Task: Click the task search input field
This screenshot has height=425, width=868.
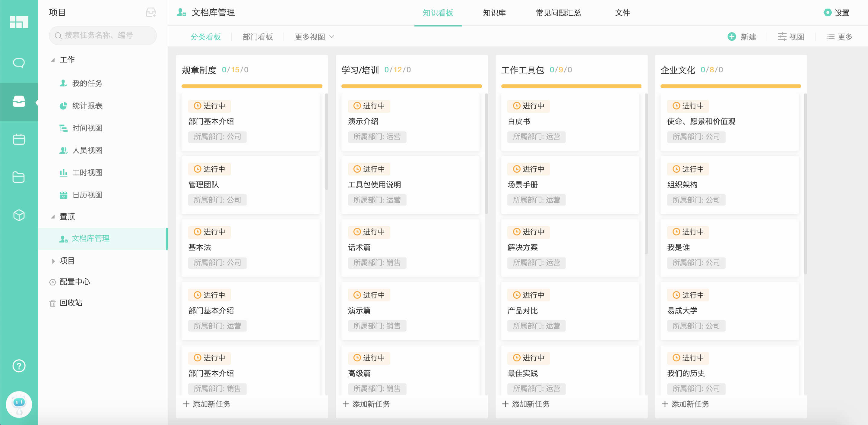Action: 103,35
